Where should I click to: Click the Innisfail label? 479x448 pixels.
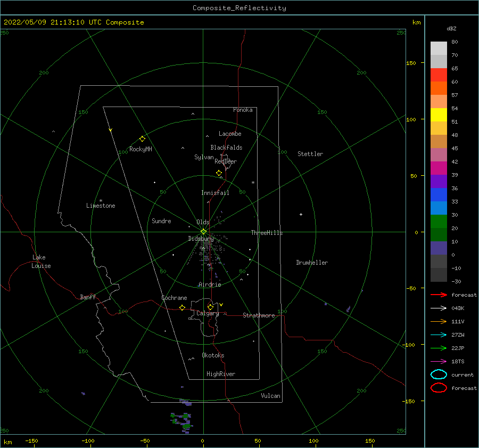coord(215,193)
